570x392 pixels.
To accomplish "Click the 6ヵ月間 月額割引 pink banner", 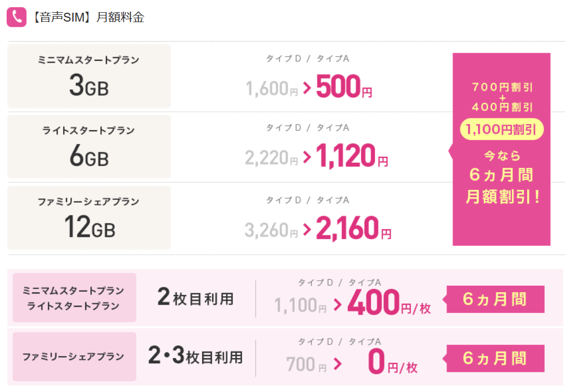I will point(501,177).
